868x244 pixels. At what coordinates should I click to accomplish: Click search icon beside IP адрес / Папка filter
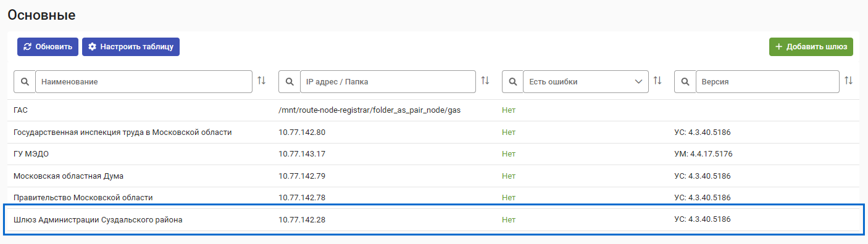point(290,81)
